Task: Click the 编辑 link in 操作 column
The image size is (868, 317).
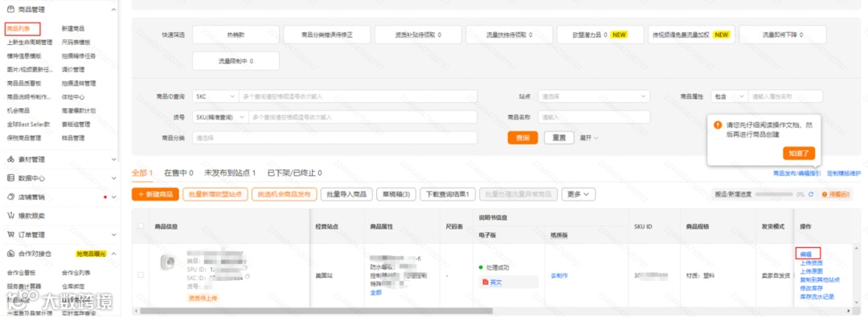Action: coord(806,254)
